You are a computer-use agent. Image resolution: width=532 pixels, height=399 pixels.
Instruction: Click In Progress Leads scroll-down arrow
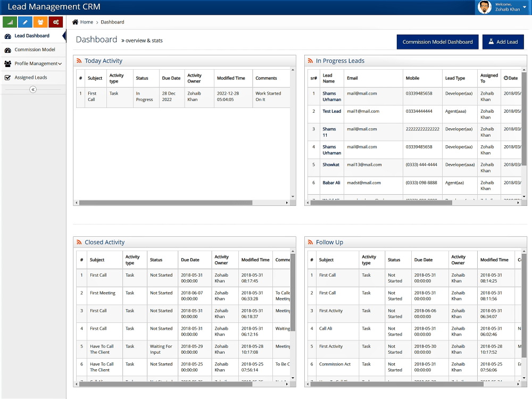coord(524,196)
